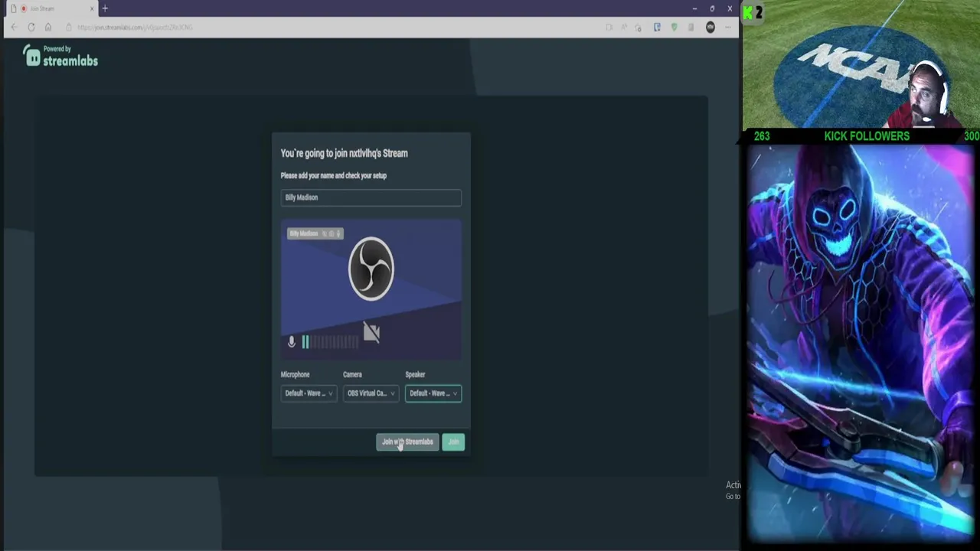Open the Camera dropdown showing OBS Virtual Camera
This screenshot has width=980, height=551.
pos(371,393)
